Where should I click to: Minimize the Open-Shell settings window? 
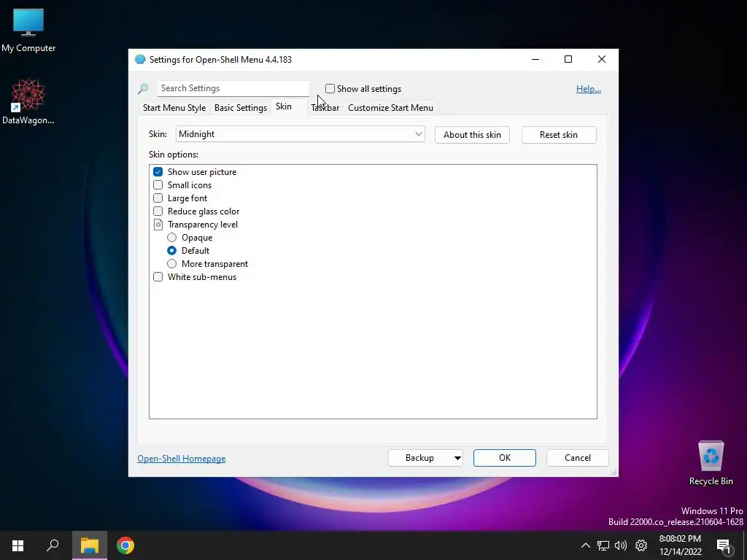pyautogui.click(x=535, y=59)
